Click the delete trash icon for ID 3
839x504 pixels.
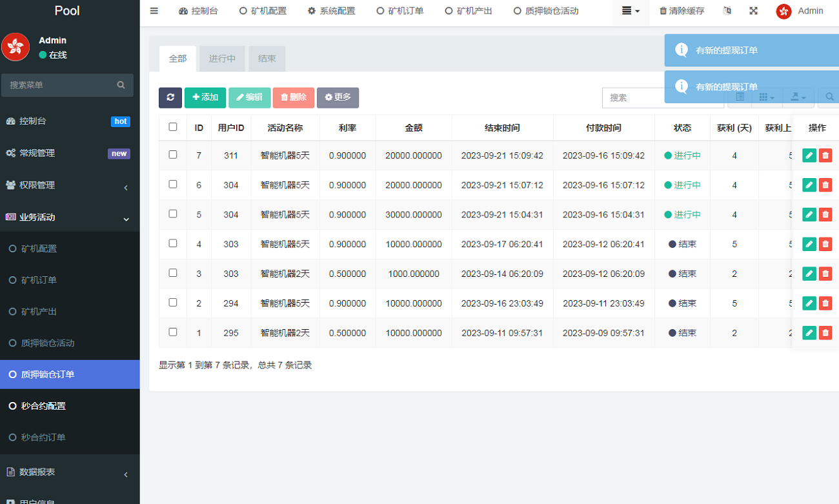pos(825,274)
